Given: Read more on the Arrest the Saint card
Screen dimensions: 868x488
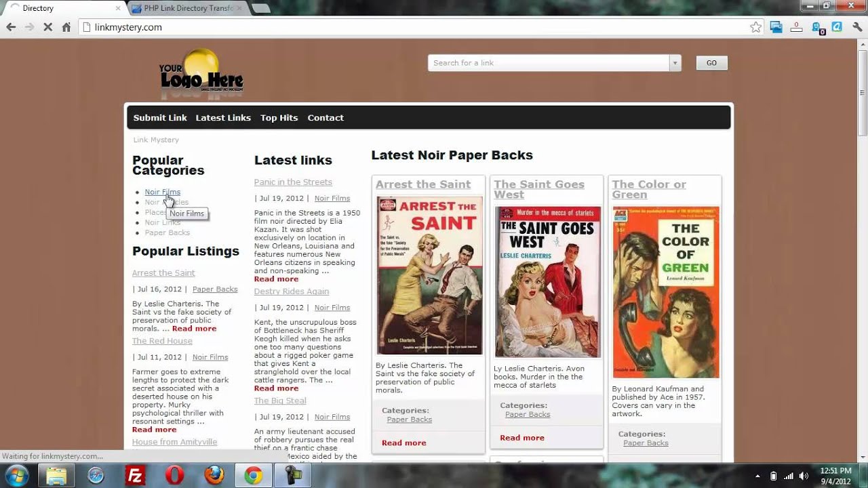Looking at the screenshot, I should pos(404,443).
